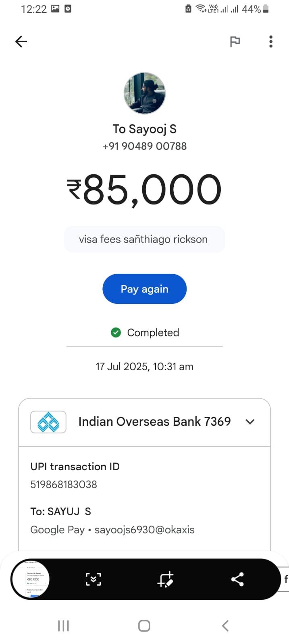This screenshot has height=644, width=289.
Task: Tap the recipient name To Sayooj S
Action: 144,129
